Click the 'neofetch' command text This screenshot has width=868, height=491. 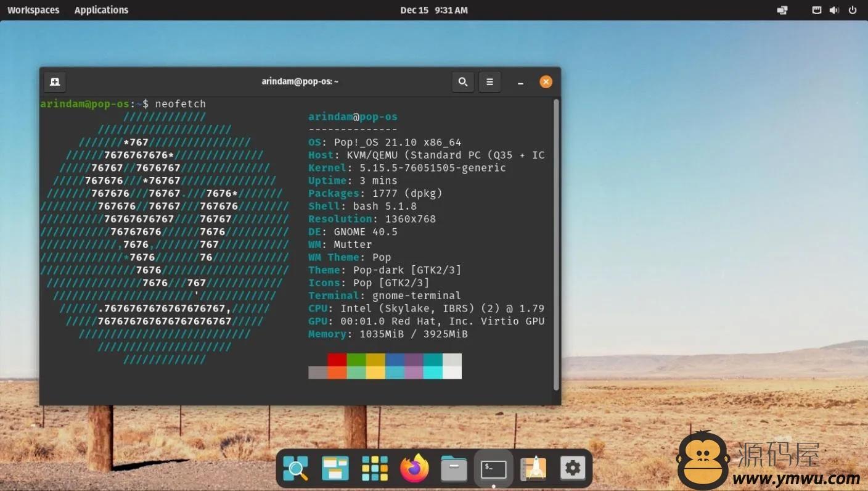coord(181,104)
